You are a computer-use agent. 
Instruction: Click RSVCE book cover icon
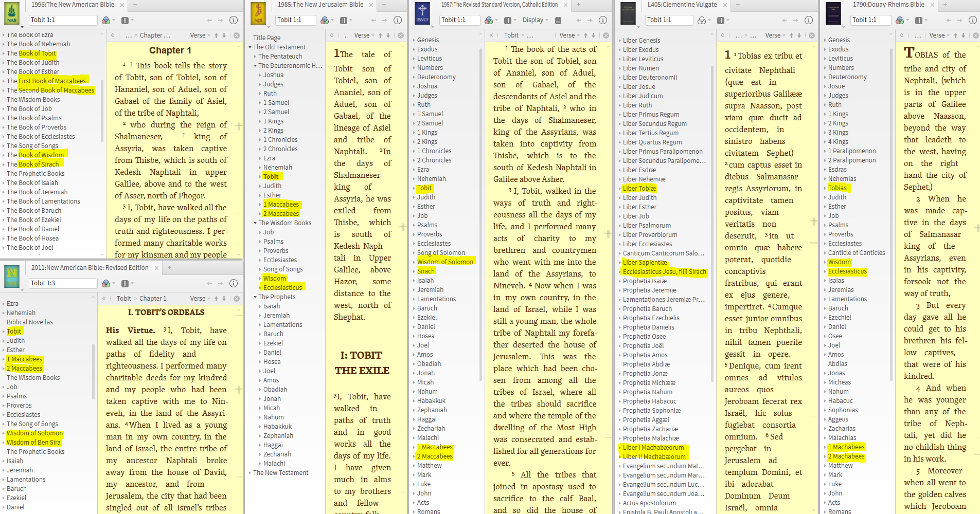click(x=422, y=13)
